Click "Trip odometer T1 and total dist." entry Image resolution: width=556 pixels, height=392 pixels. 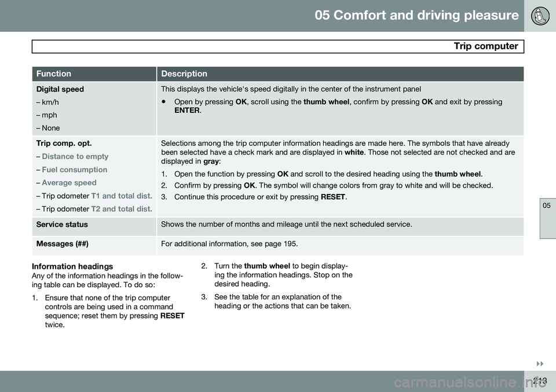tap(94, 196)
